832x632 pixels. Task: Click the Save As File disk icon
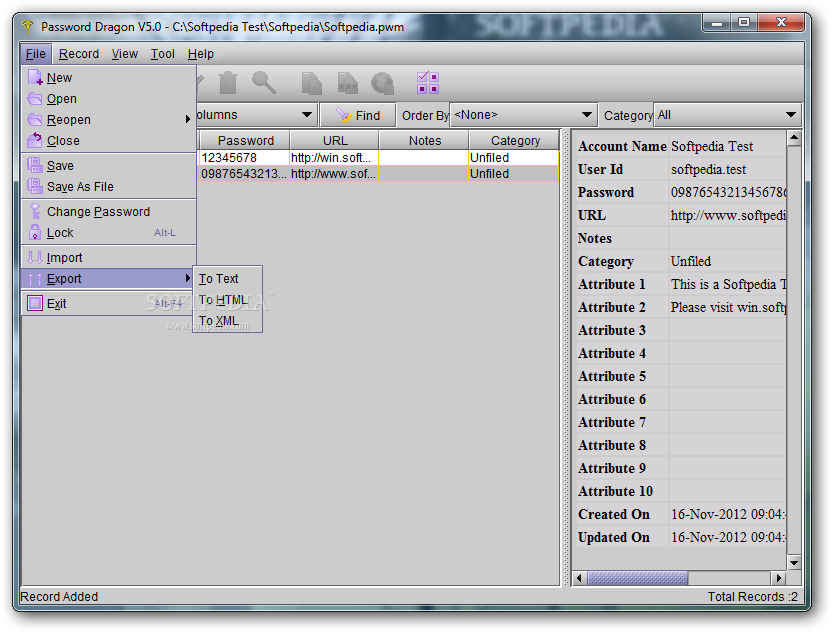click(35, 186)
